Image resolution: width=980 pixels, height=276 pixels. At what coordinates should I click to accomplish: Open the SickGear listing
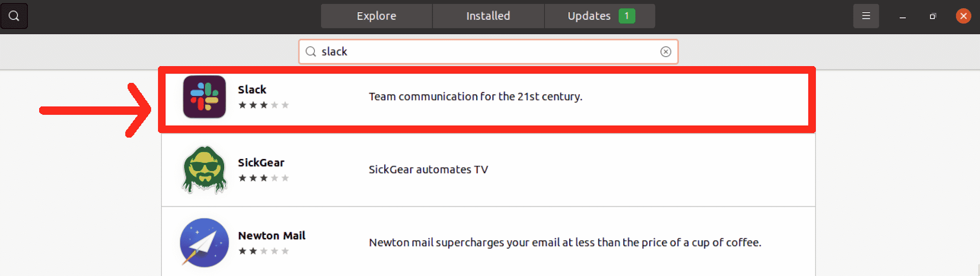click(431, 170)
